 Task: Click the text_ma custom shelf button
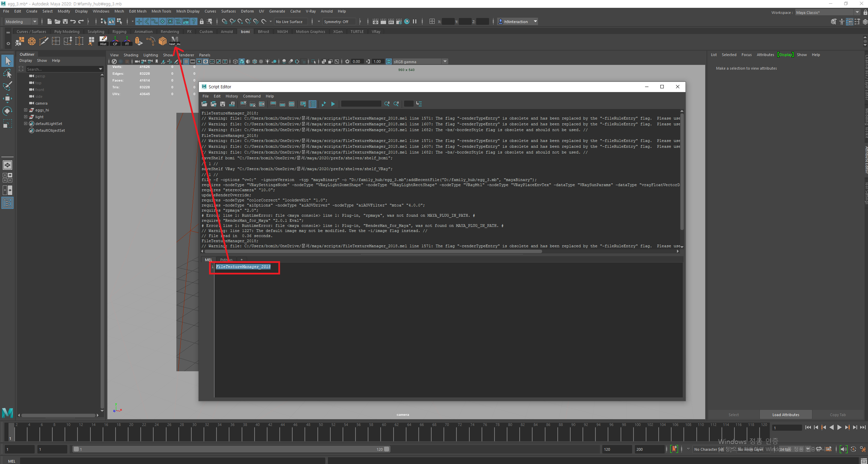click(x=174, y=41)
